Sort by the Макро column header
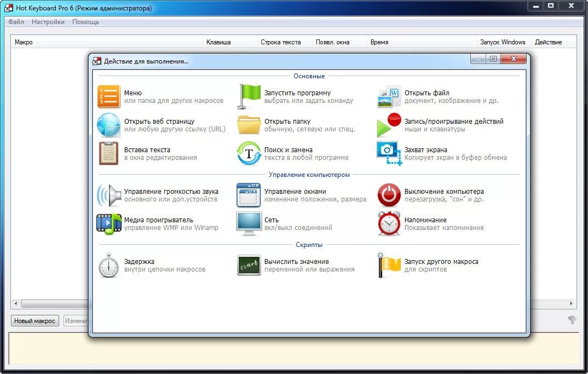The image size is (588, 374). 107,42
